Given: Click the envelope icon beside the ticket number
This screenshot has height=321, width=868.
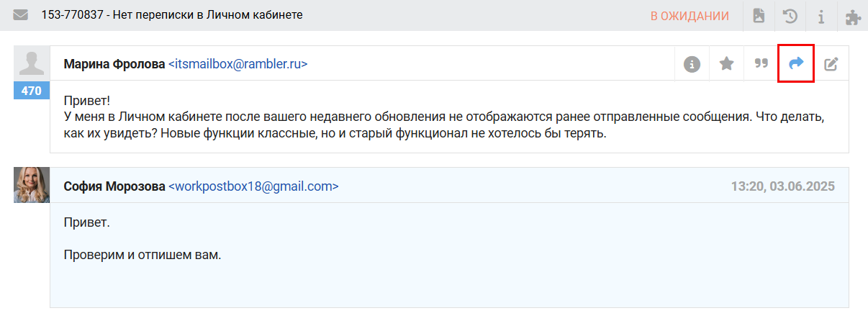Looking at the screenshot, I should 20,15.
